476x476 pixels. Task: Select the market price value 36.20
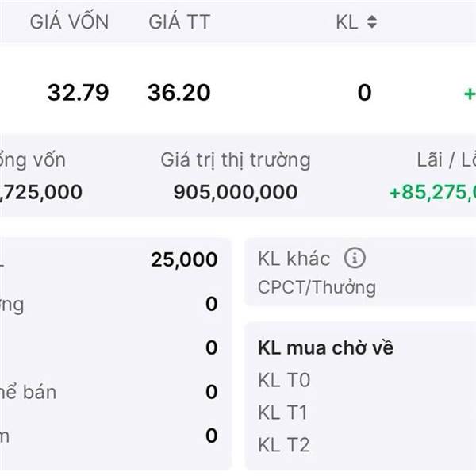pos(178,93)
